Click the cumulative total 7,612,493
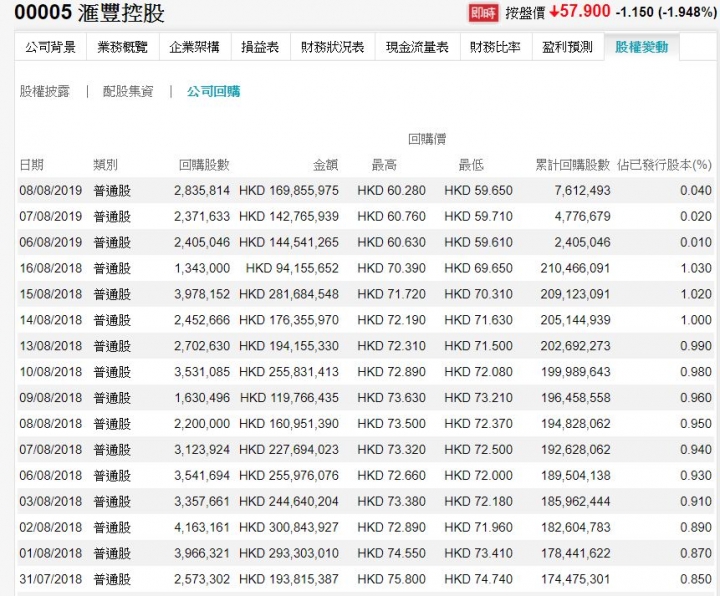720x596 pixels. pos(582,191)
